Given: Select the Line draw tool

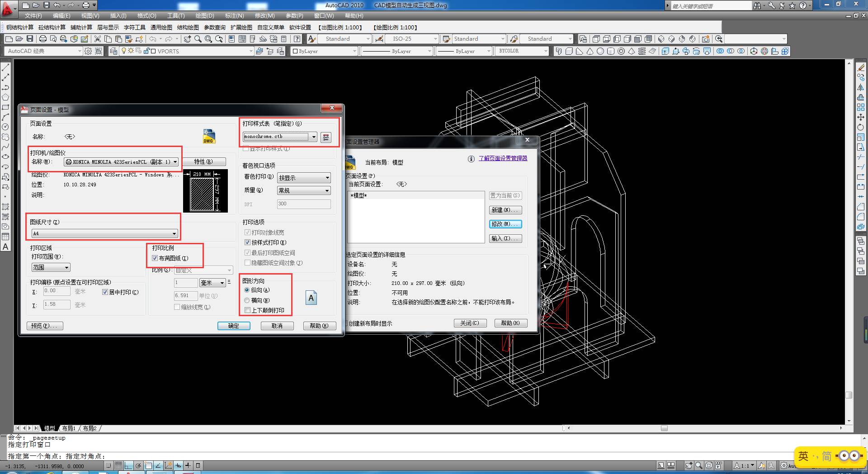Looking at the screenshot, I should pyautogui.click(x=5, y=68).
